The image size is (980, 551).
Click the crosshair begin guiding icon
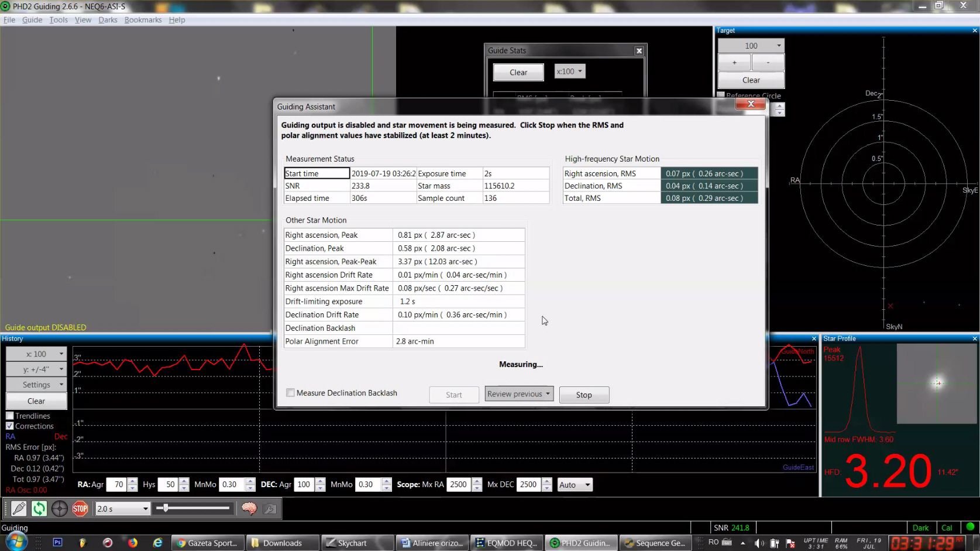pyautogui.click(x=60, y=509)
